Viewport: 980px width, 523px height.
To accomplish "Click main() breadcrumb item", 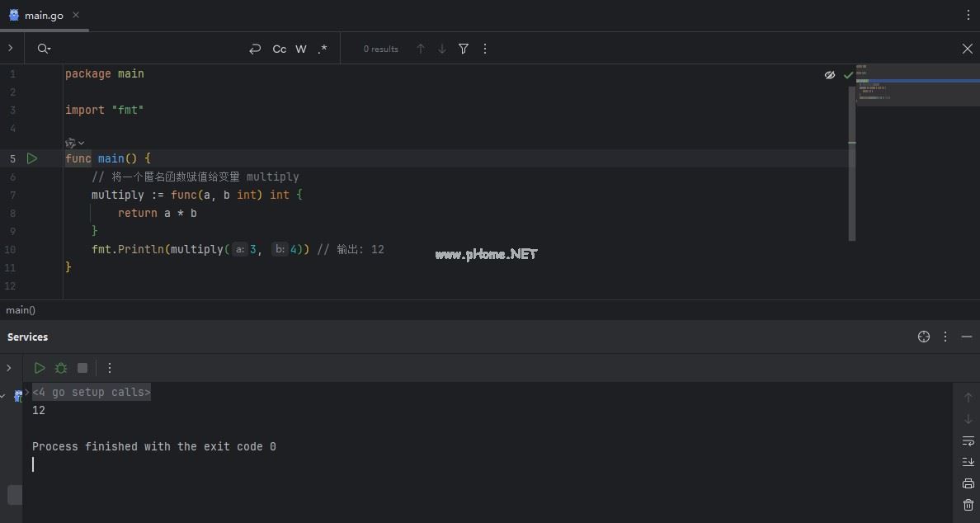I will click(x=21, y=310).
